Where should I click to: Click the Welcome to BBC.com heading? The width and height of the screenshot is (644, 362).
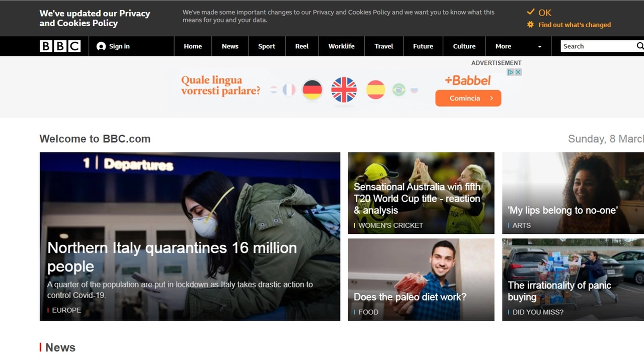coord(95,139)
